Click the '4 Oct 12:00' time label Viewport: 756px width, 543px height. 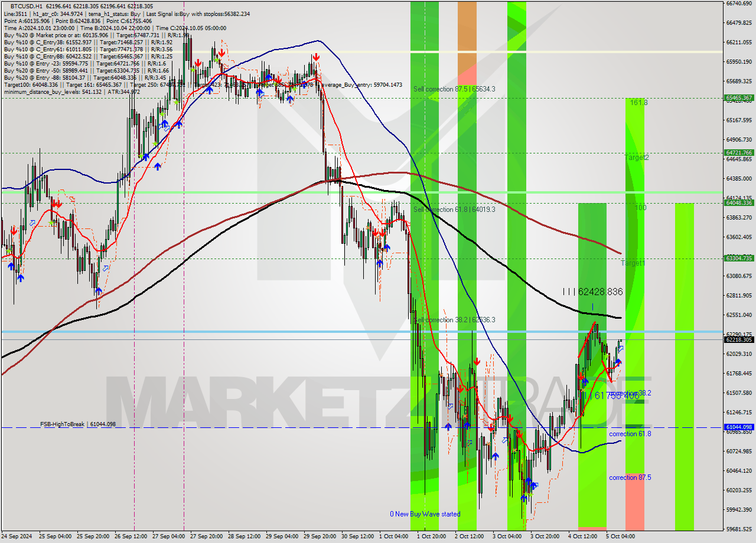pos(583,537)
